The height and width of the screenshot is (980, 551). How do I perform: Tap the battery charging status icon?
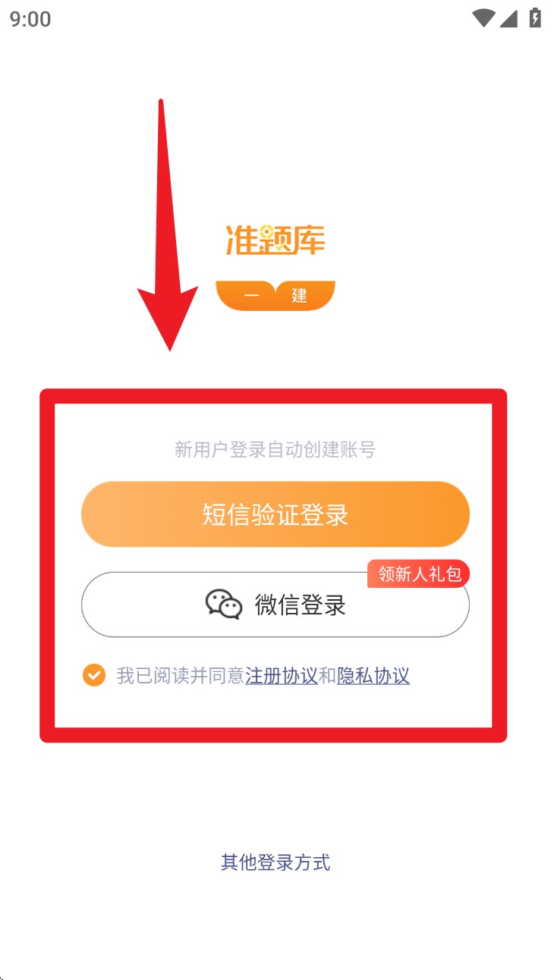[x=535, y=17]
